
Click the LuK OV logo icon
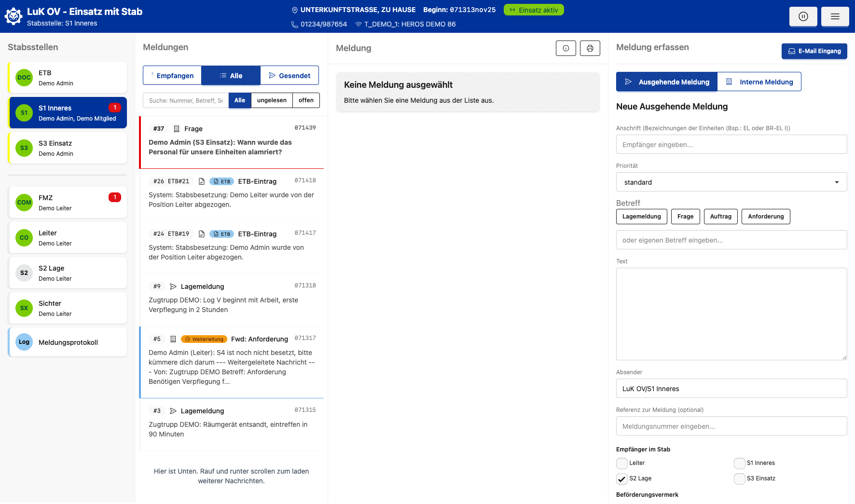tap(14, 16)
